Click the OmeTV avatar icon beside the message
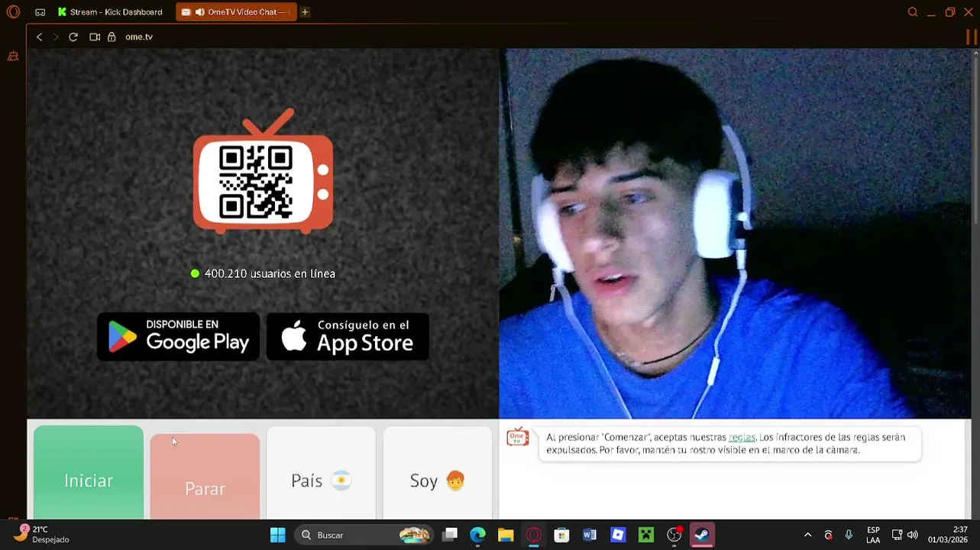 (518, 438)
